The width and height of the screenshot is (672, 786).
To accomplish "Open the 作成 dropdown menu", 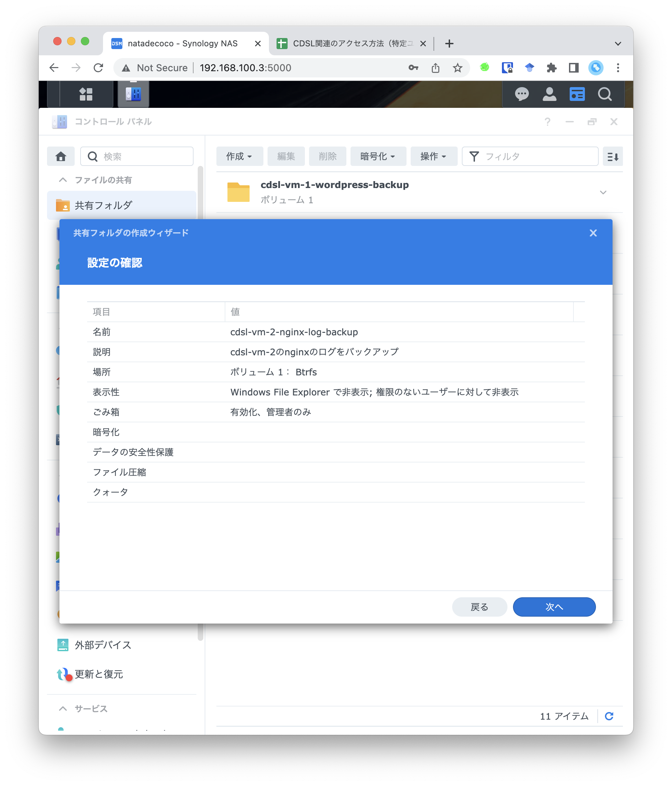I will (240, 156).
